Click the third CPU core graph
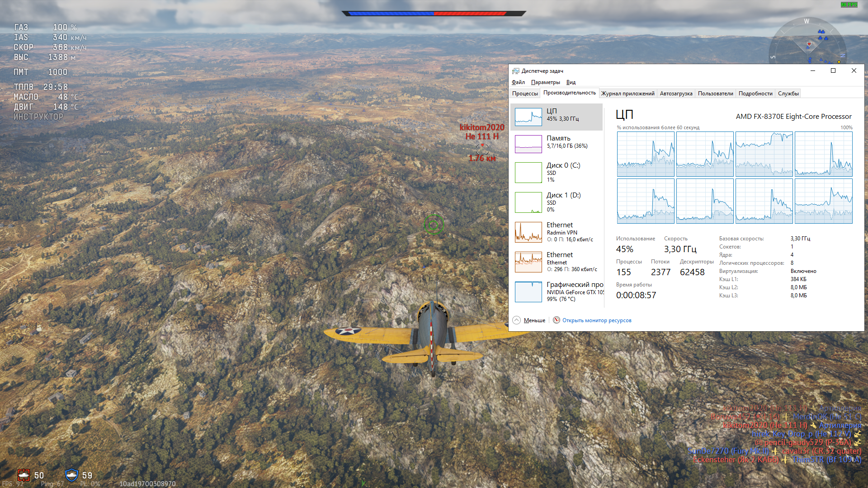 tap(764, 154)
